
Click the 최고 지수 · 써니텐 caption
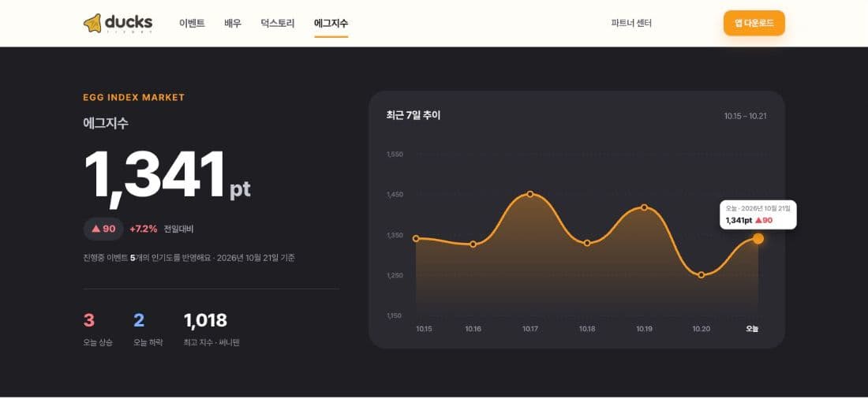(211, 342)
